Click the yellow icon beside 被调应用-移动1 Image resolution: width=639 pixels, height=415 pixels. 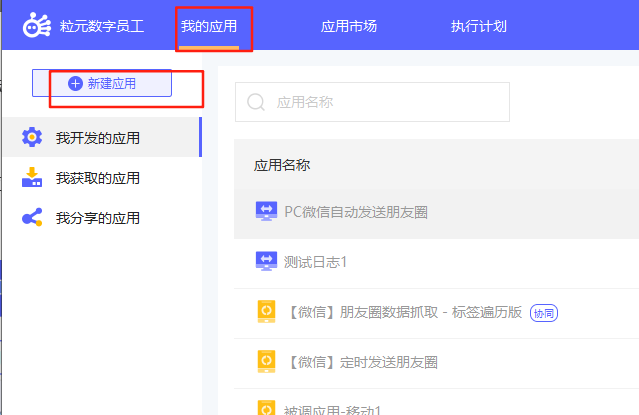267,408
